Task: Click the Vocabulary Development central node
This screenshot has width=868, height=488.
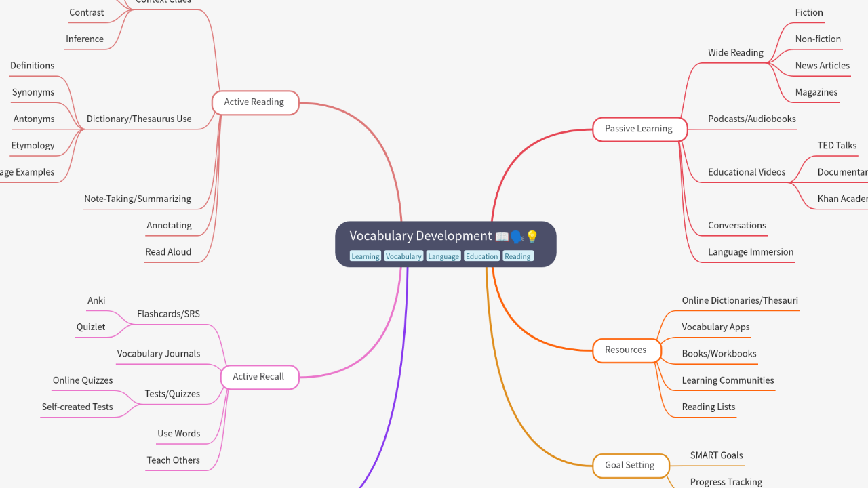Action: [x=420, y=236]
